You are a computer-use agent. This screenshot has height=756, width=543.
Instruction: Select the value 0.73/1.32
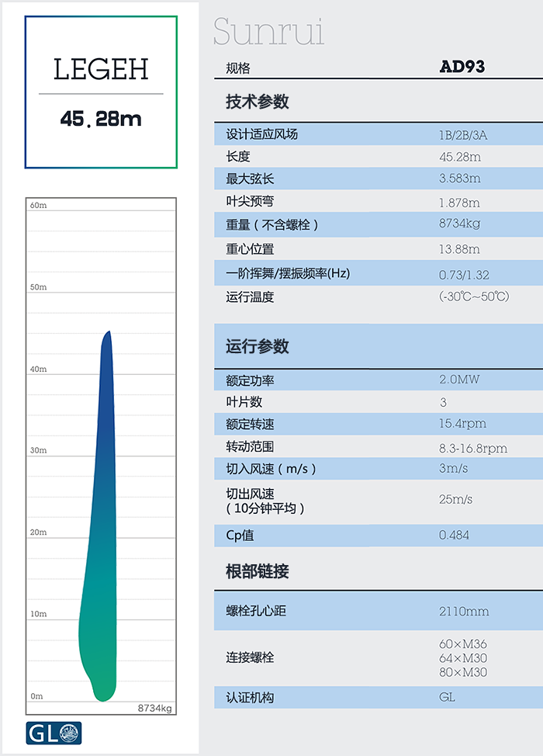[x=464, y=275]
